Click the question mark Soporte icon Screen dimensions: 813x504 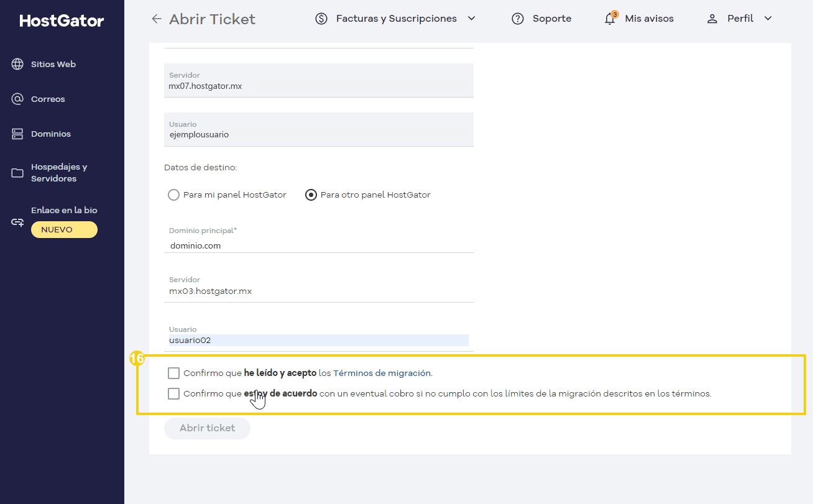518,19
